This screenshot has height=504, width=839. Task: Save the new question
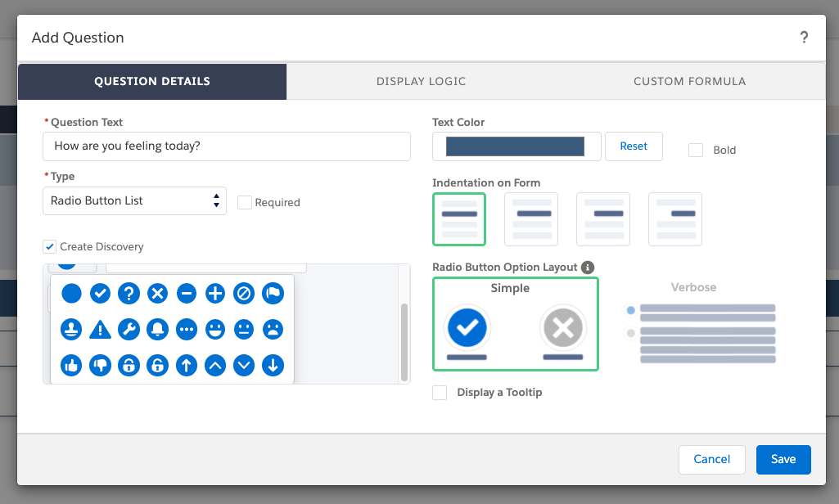[x=783, y=459]
